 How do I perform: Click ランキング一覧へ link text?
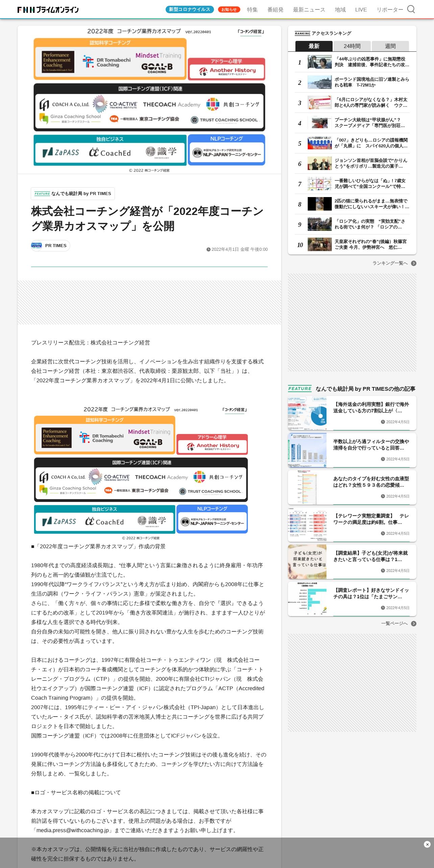pos(390,263)
